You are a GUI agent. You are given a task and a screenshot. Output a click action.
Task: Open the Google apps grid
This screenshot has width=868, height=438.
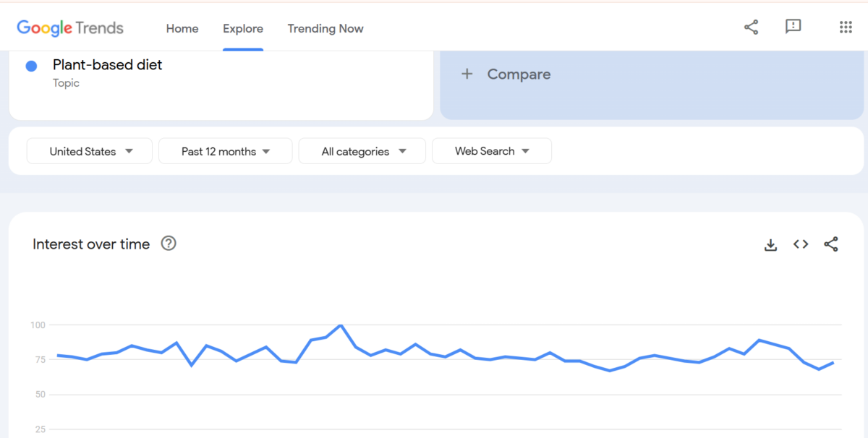[845, 27]
